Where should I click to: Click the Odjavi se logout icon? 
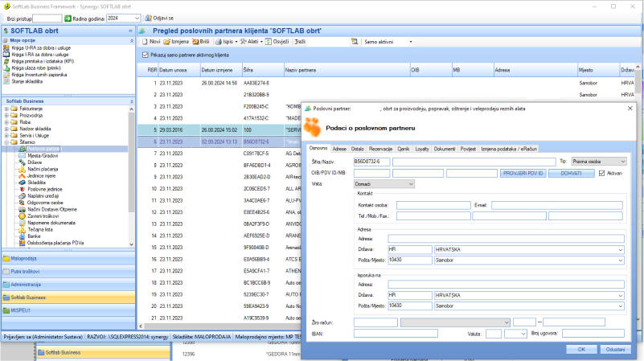coord(146,18)
